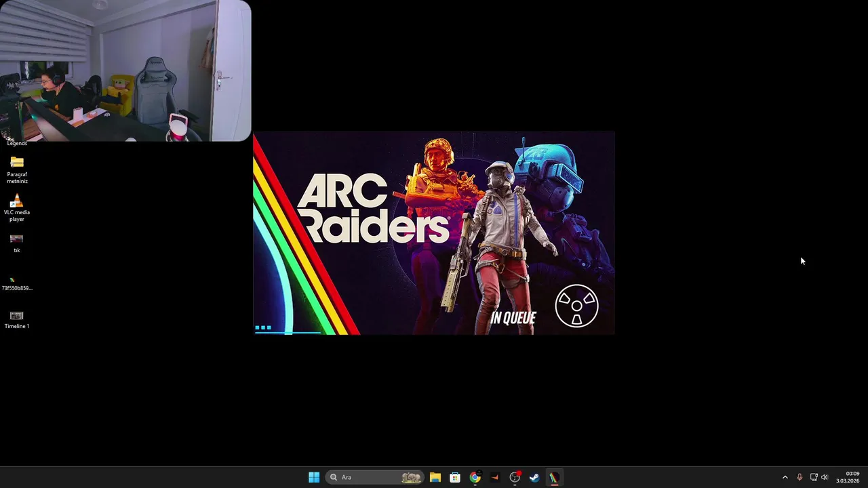Viewport: 868px width, 488px height.
Task: Click the IN QUEUE text on ARC Raiders splash
Action: pos(513,318)
